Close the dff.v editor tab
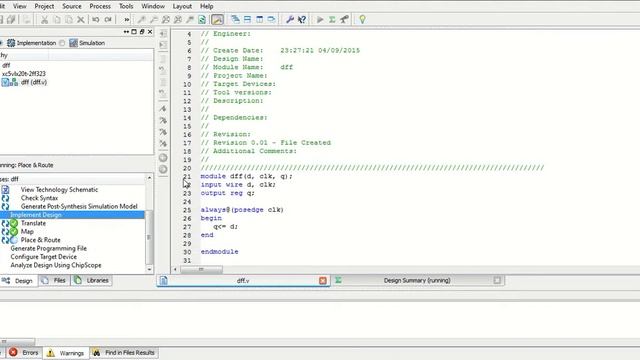This screenshot has width=640, height=360. click(323, 280)
